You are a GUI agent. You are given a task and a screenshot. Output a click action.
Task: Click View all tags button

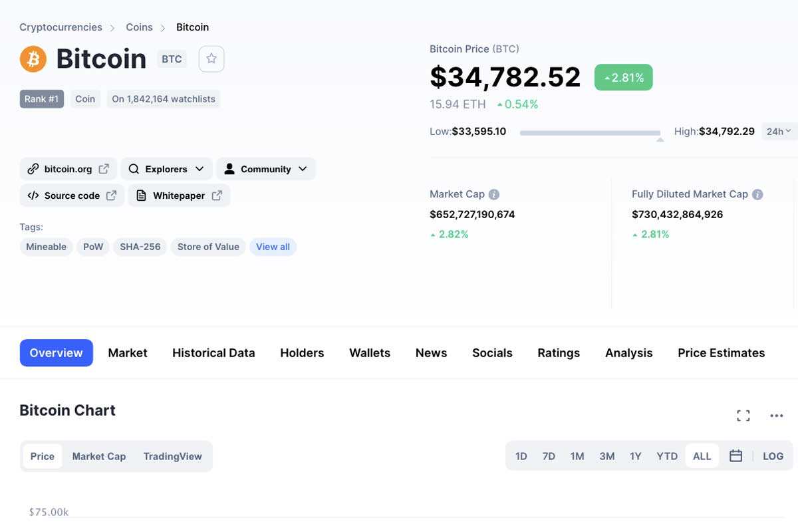coord(273,247)
